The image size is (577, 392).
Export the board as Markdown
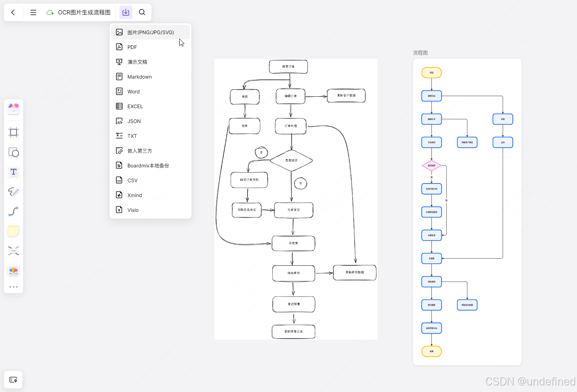pos(151,77)
